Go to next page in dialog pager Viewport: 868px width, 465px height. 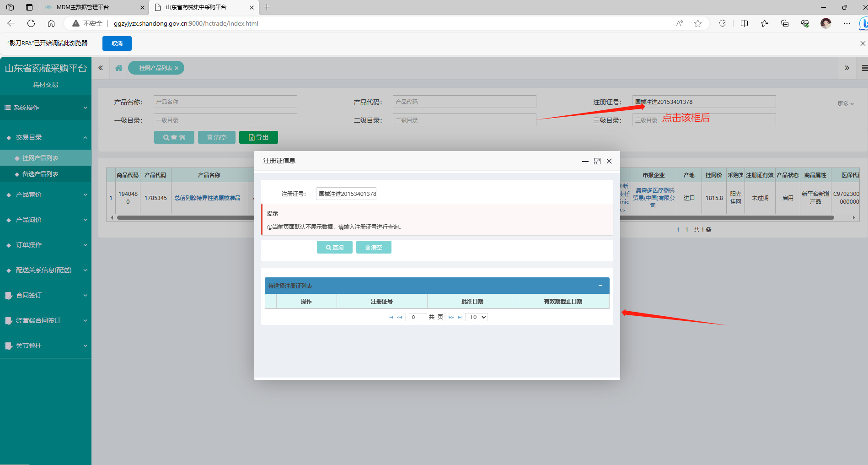pyautogui.click(x=451, y=317)
